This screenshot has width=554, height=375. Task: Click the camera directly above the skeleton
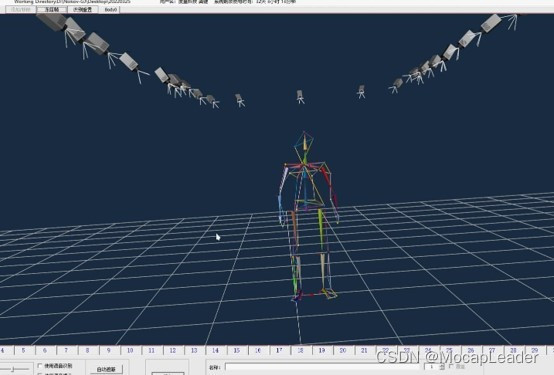(300, 96)
